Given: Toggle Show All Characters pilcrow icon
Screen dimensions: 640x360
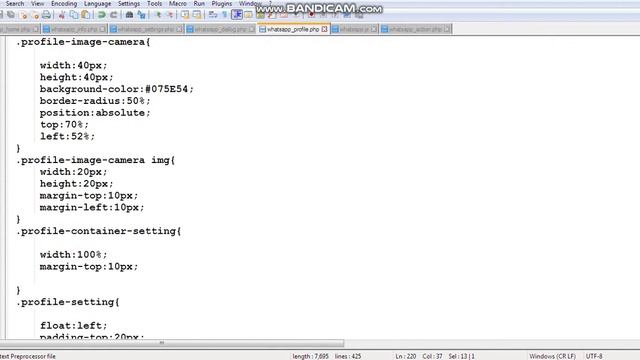Looking at the screenshot, I should 224,15.
